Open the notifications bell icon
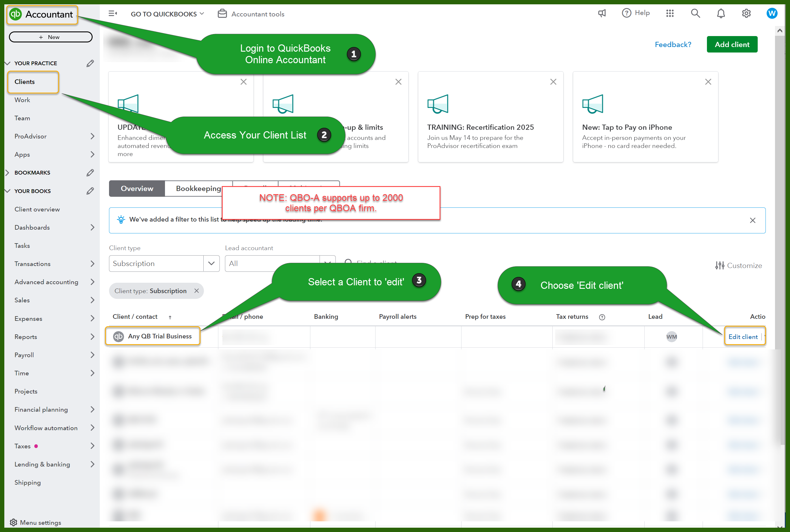Image resolution: width=790 pixels, height=532 pixels. pyautogui.click(x=721, y=13)
